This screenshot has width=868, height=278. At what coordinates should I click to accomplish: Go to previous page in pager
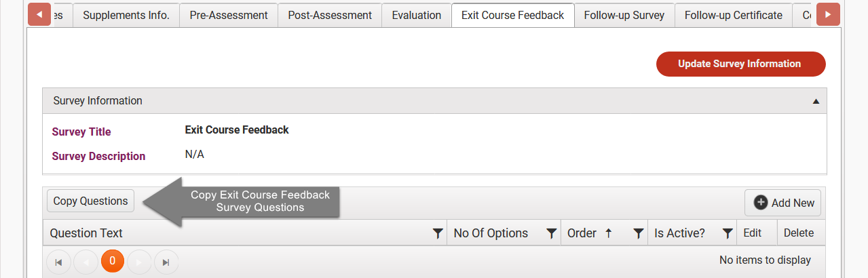point(86,262)
